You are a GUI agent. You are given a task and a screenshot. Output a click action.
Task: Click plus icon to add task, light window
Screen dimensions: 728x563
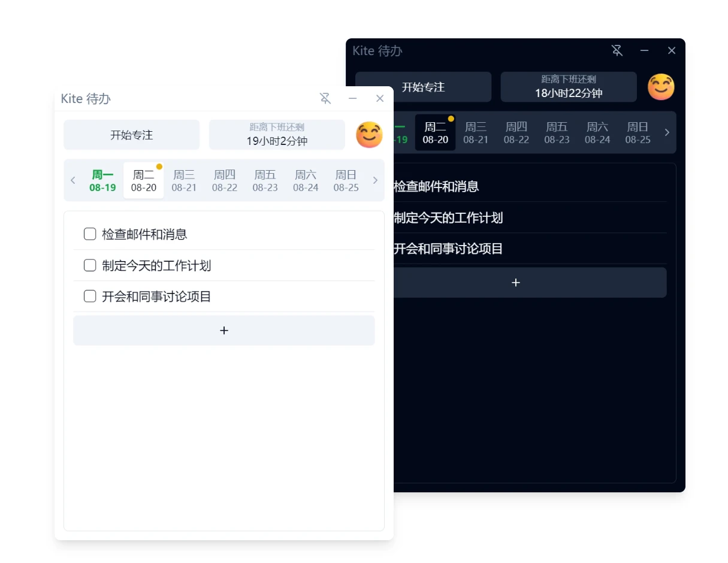pyautogui.click(x=224, y=331)
